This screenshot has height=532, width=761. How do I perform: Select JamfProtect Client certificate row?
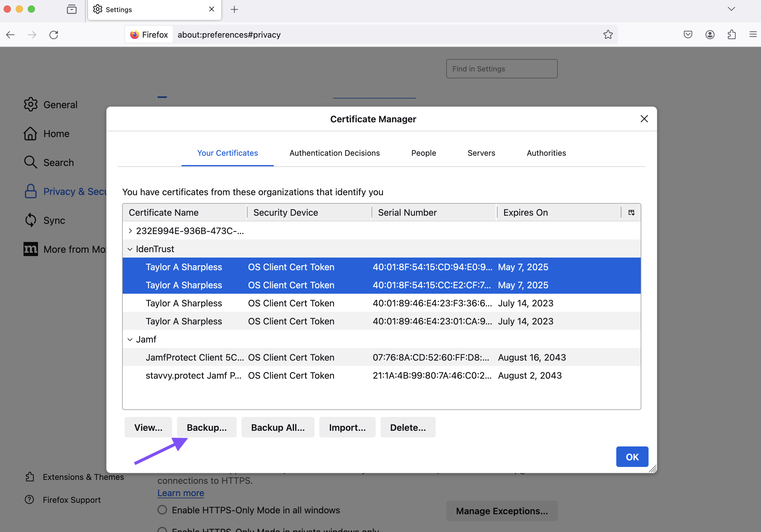[x=381, y=357]
